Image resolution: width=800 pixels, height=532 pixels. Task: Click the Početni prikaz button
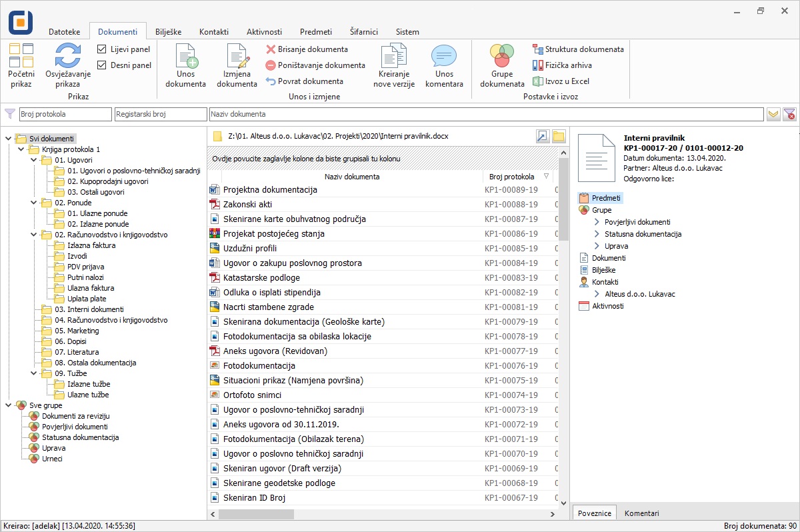20,65
